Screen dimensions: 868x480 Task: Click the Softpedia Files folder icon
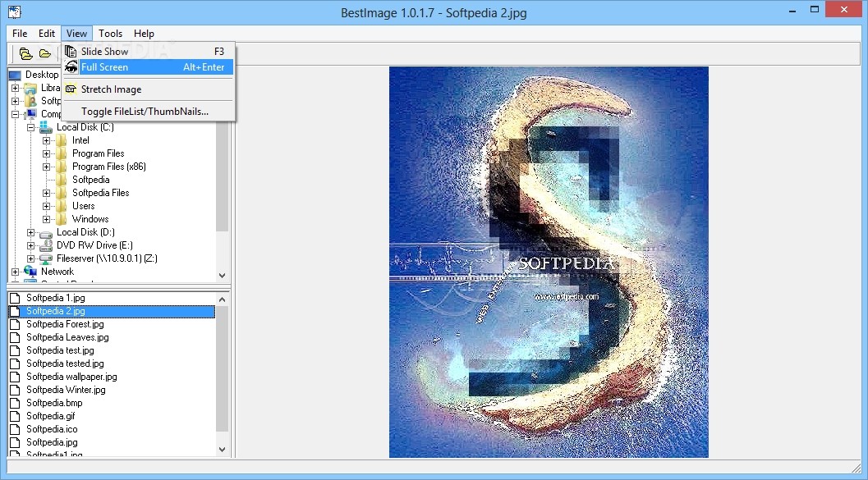[x=62, y=193]
